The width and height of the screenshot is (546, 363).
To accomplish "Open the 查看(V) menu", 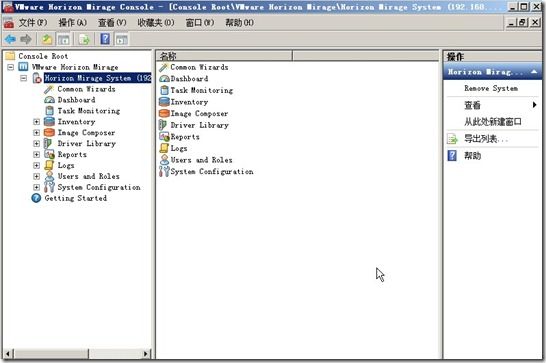I will point(112,23).
